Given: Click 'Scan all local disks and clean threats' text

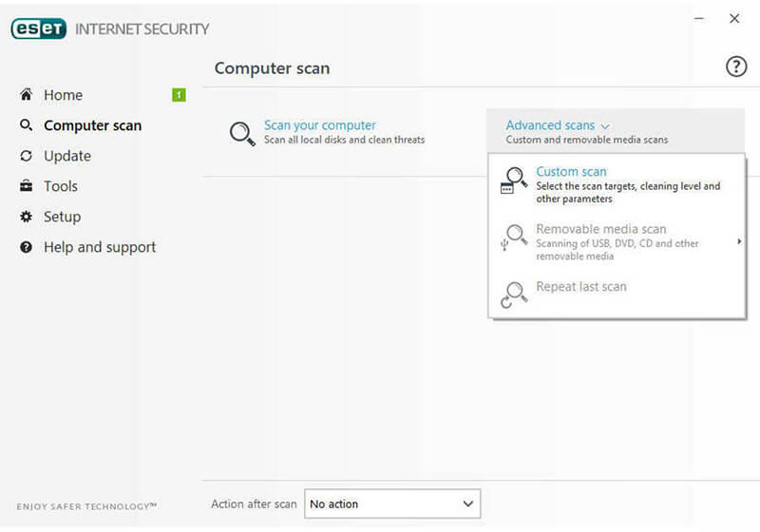Looking at the screenshot, I should pyautogui.click(x=344, y=140).
